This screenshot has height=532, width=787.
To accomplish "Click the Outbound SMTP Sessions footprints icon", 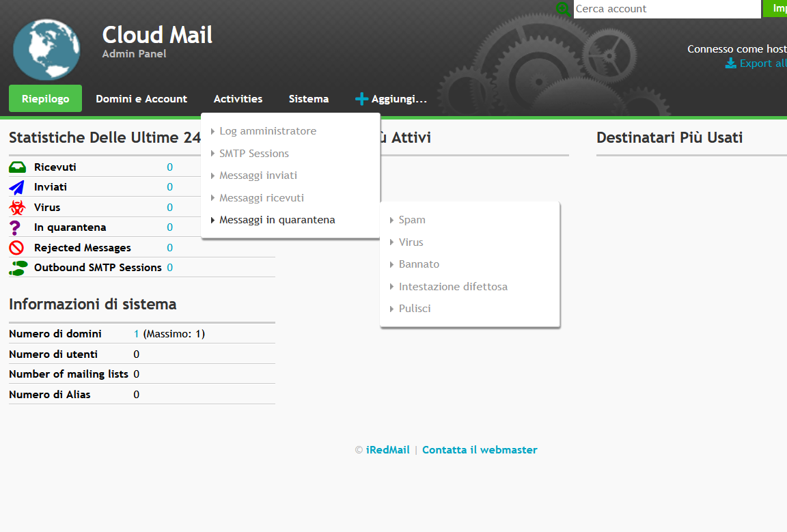I will pos(18,268).
